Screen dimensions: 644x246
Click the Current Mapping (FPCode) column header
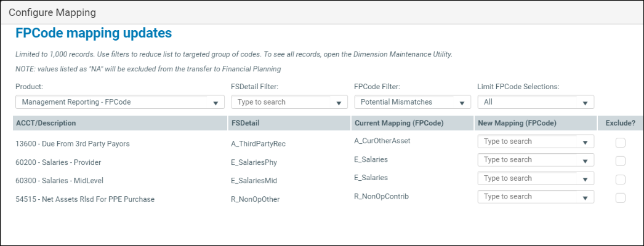click(x=400, y=123)
